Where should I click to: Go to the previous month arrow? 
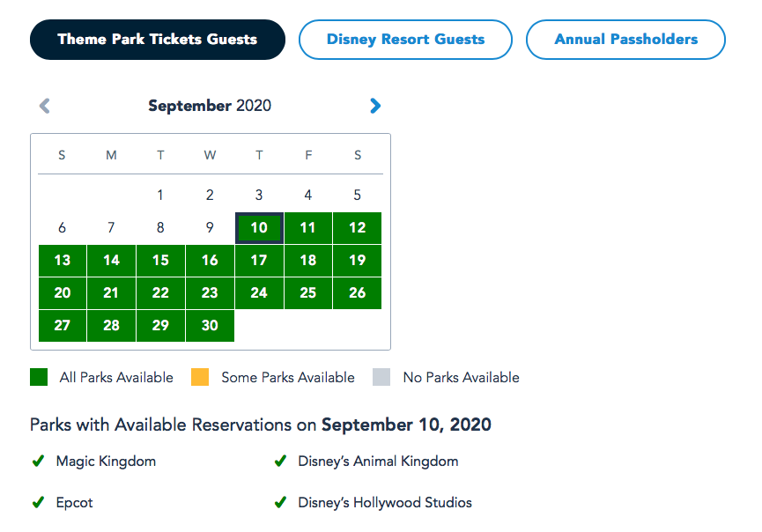pos(45,107)
